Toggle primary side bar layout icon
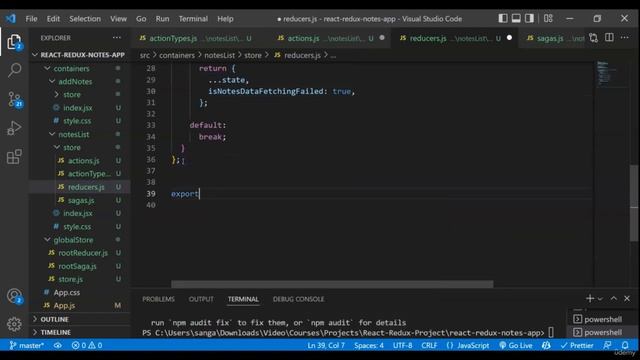Image resolution: width=640 pixels, height=360 pixels. click(503, 18)
